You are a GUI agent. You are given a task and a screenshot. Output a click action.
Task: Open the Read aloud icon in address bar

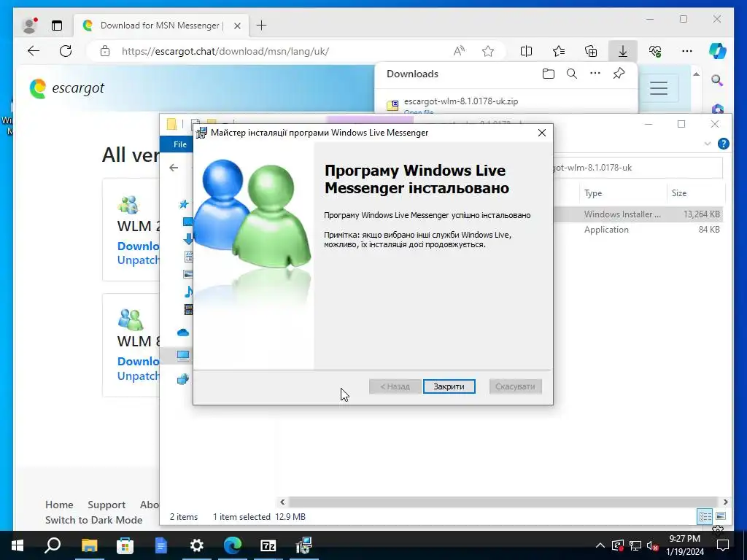(459, 51)
